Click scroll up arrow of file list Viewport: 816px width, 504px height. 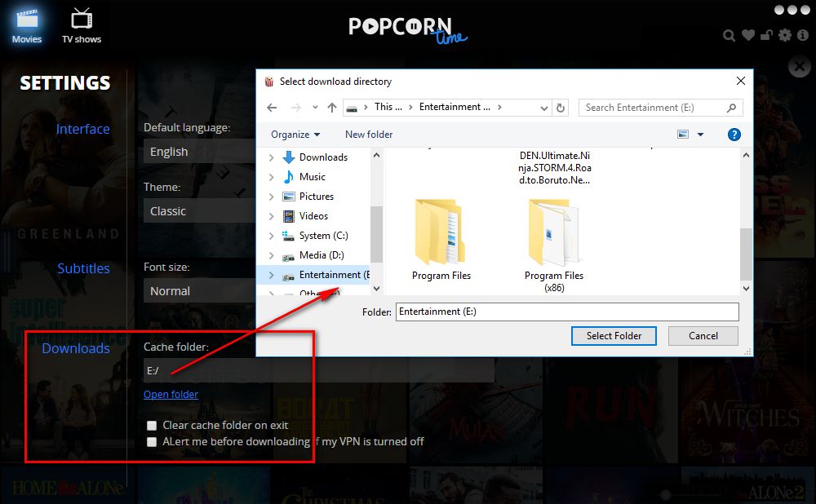click(746, 155)
